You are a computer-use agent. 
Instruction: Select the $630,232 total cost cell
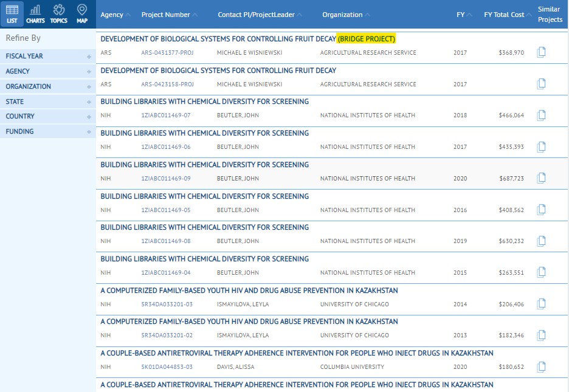511,241
